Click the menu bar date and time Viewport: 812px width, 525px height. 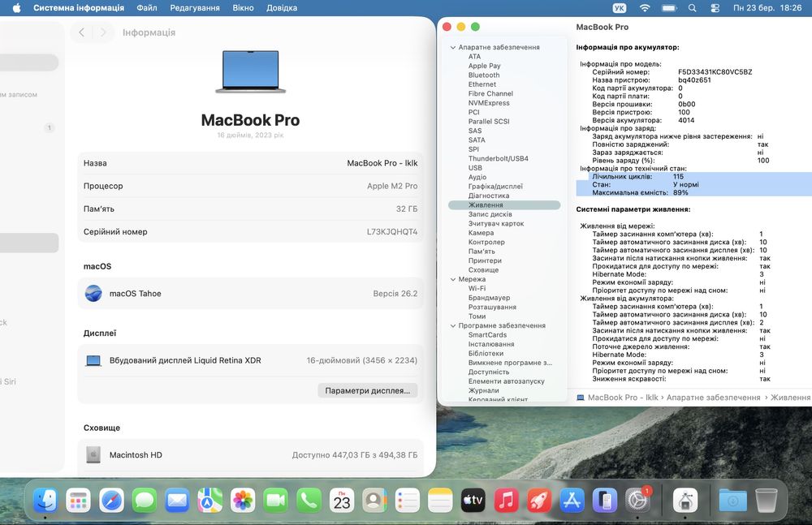click(x=767, y=8)
